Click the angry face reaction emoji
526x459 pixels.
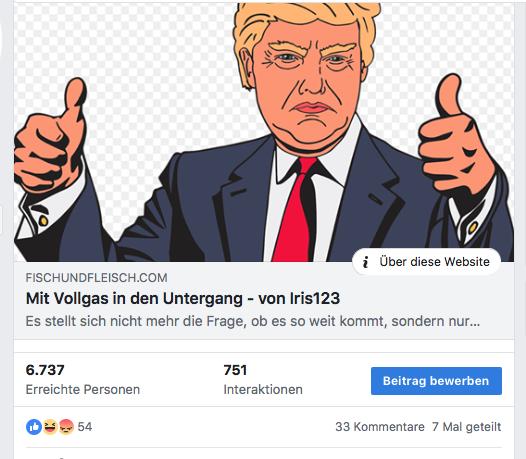point(66,427)
